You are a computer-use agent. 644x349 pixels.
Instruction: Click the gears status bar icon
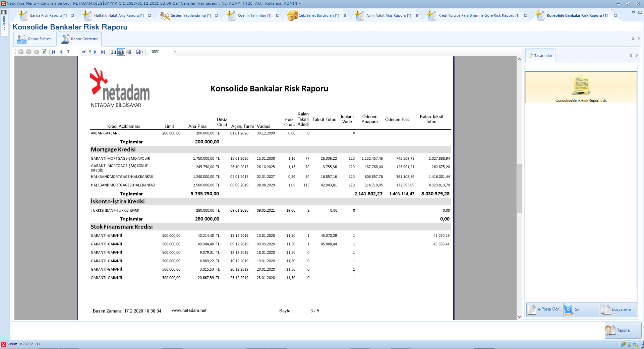coord(635,344)
